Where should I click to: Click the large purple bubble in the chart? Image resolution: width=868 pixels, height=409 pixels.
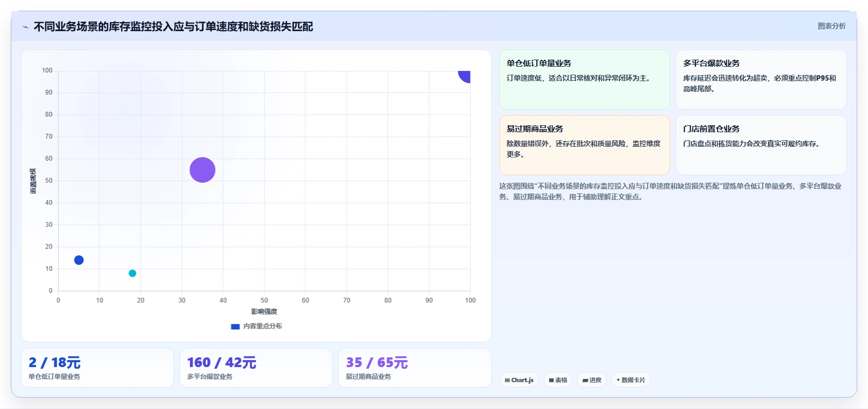coord(203,170)
